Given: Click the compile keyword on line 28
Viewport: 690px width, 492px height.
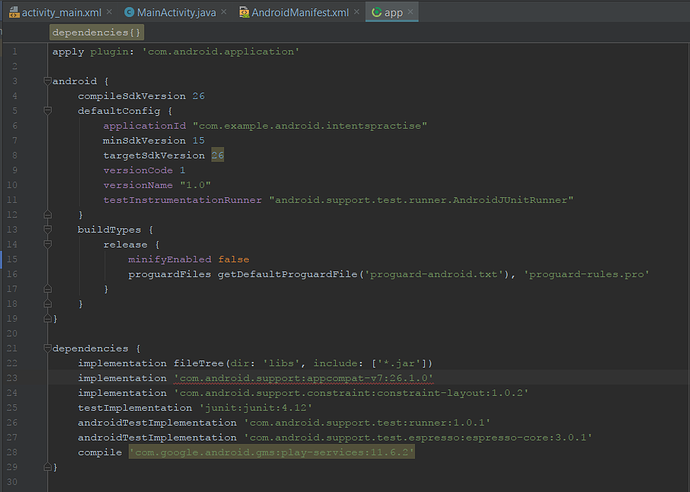Looking at the screenshot, I should 100,452.
